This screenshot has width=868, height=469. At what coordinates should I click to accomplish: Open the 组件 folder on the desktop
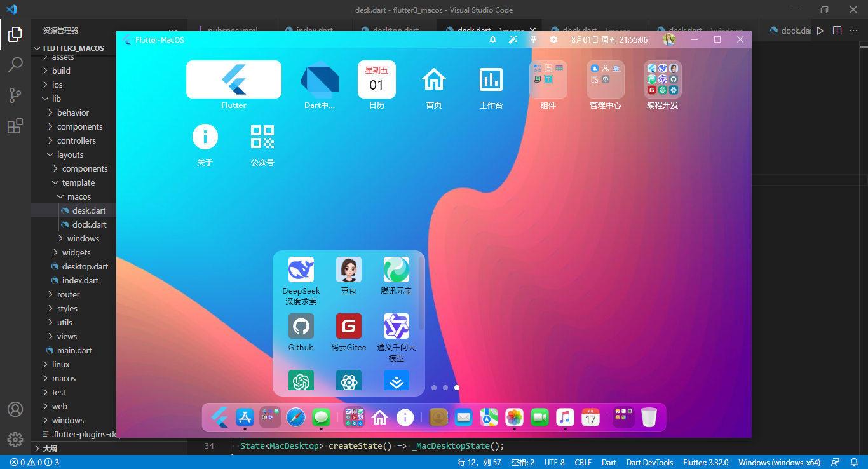click(548, 79)
